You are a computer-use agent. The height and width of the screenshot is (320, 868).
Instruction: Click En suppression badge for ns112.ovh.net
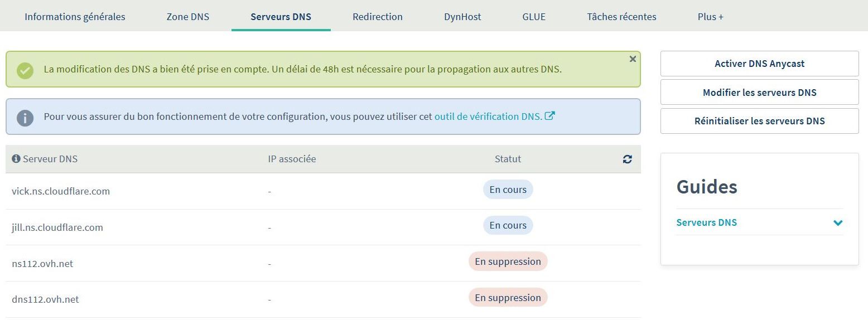point(508,261)
